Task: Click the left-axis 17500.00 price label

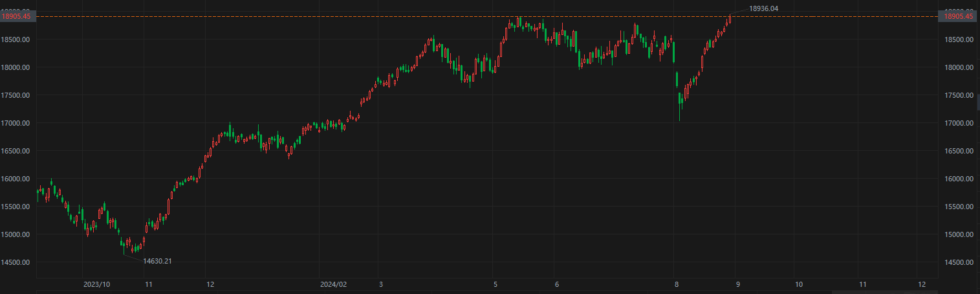Action: [x=17, y=95]
